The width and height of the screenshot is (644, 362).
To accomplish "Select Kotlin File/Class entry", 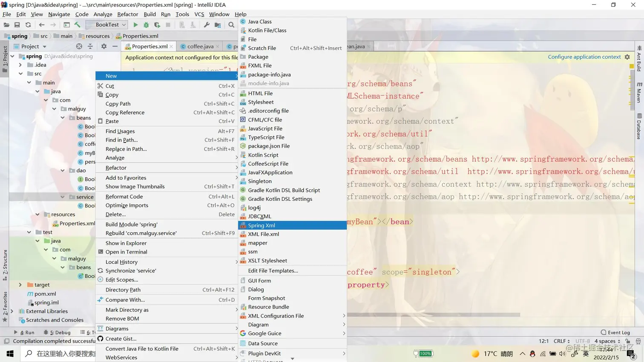I will click(x=292, y=31).
